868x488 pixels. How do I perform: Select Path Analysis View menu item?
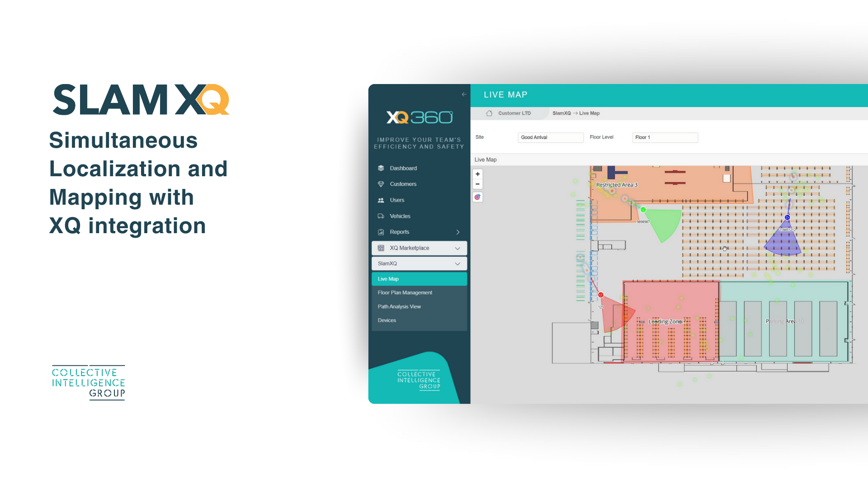[x=399, y=307]
